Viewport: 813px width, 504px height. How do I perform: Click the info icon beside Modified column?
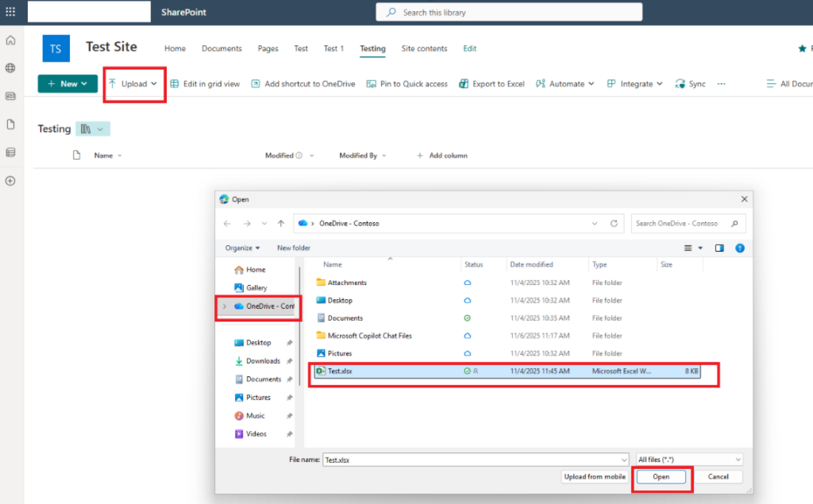[299, 156]
